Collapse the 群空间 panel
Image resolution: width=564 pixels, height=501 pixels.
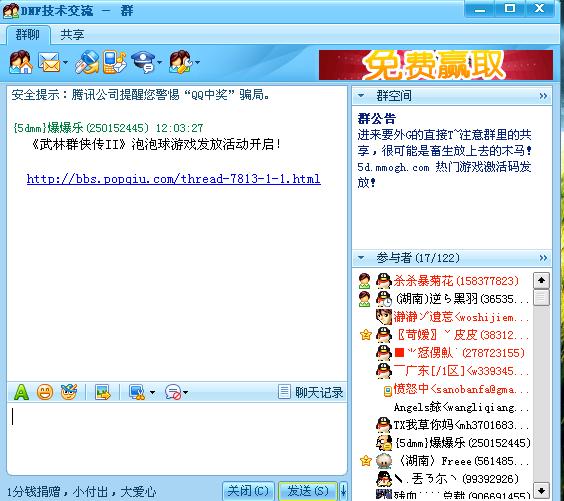point(361,96)
